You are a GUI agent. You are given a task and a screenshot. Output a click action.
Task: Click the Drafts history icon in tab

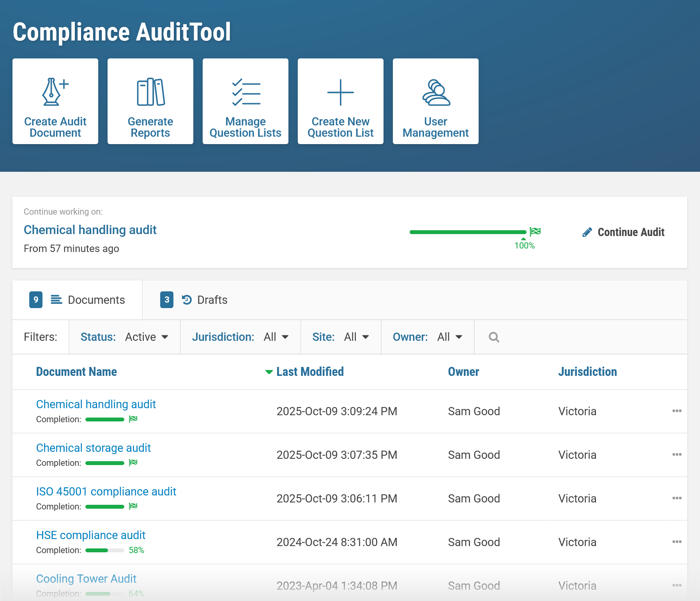click(187, 300)
